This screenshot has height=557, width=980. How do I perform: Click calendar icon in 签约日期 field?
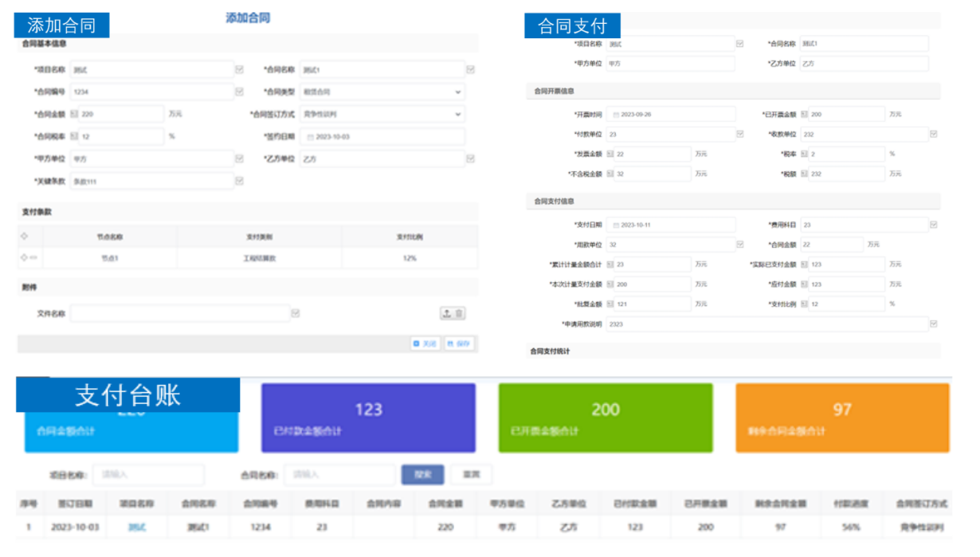click(x=311, y=137)
